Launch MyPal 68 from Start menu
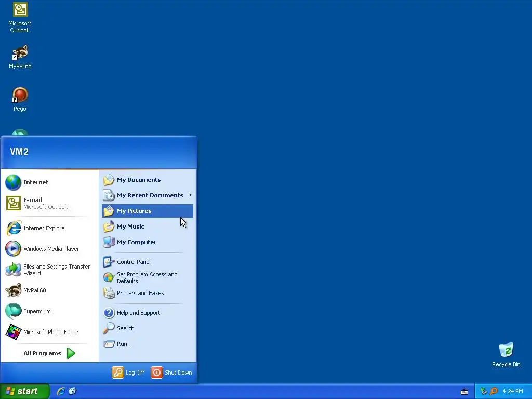532x399 pixels. (49, 290)
